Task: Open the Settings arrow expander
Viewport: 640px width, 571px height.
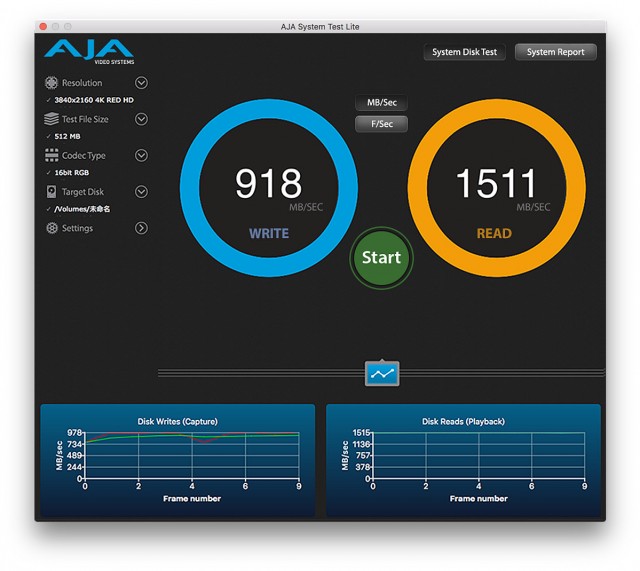Action: [x=141, y=228]
